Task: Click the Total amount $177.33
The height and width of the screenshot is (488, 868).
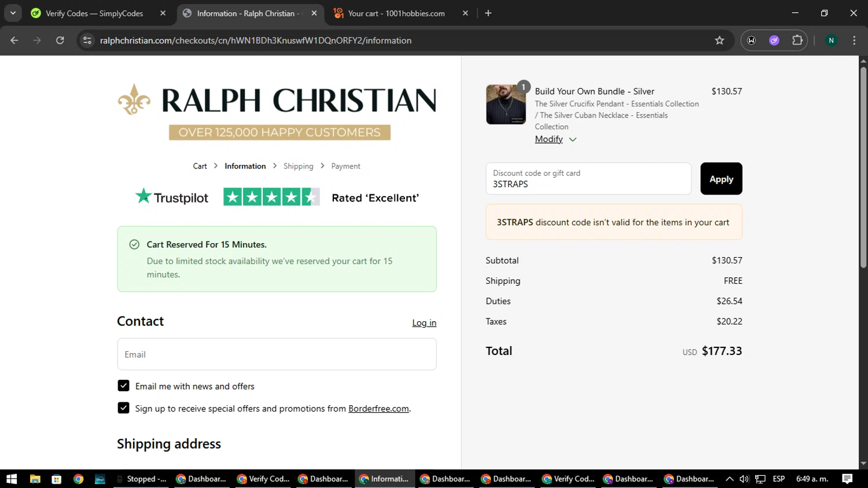Action: [722, 351]
